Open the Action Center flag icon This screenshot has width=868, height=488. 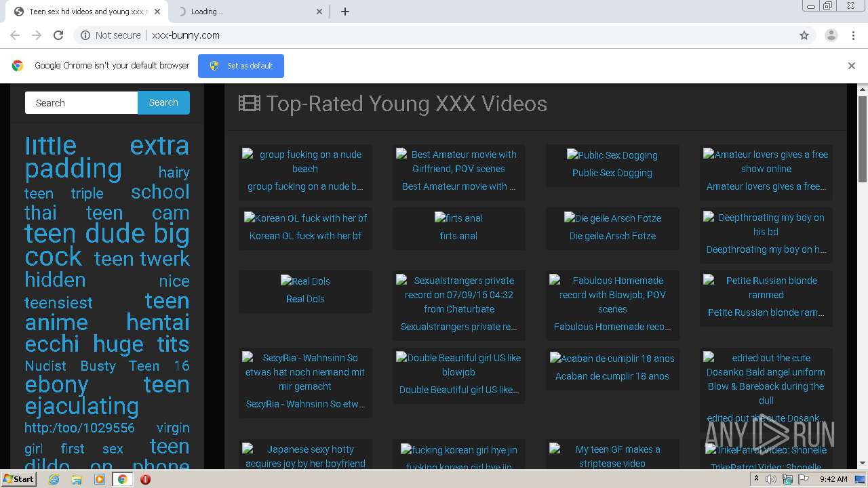[804, 479]
